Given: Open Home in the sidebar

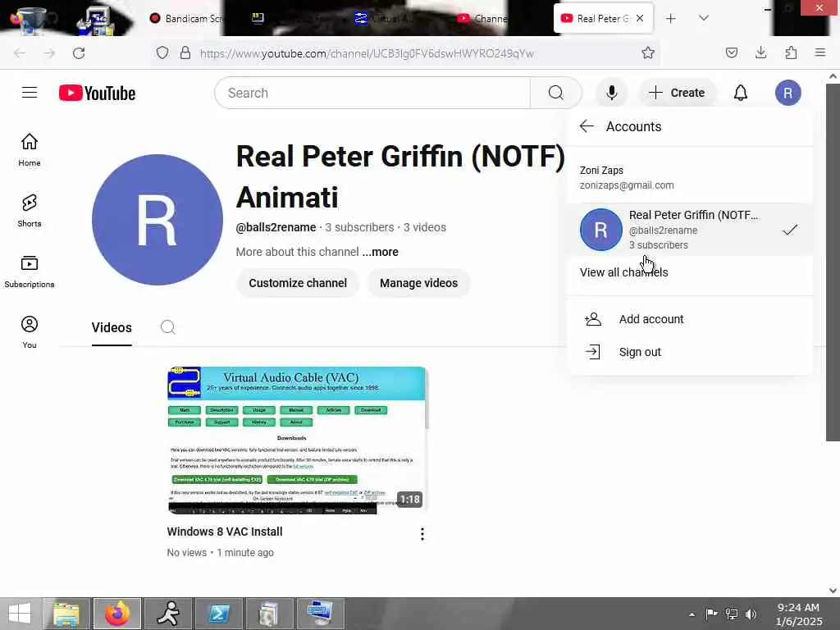Looking at the screenshot, I should point(30,150).
